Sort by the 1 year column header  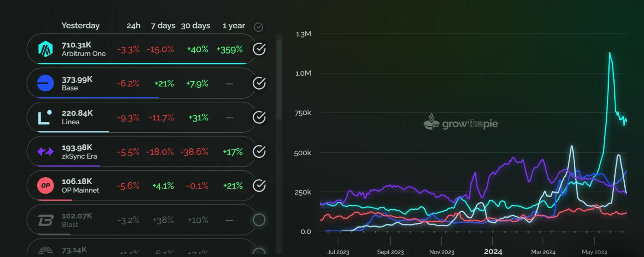click(x=234, y=26)
